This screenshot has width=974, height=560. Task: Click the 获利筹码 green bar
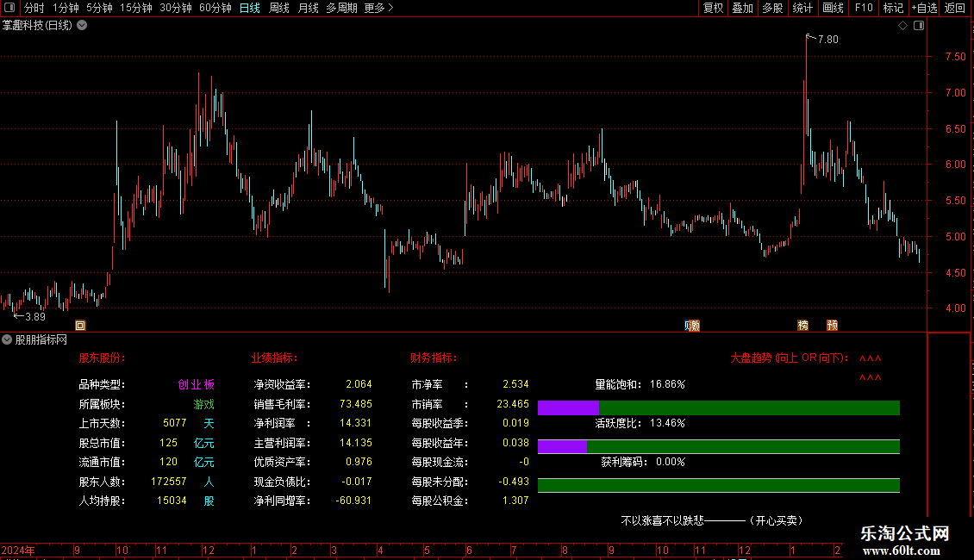pos(719,485)
